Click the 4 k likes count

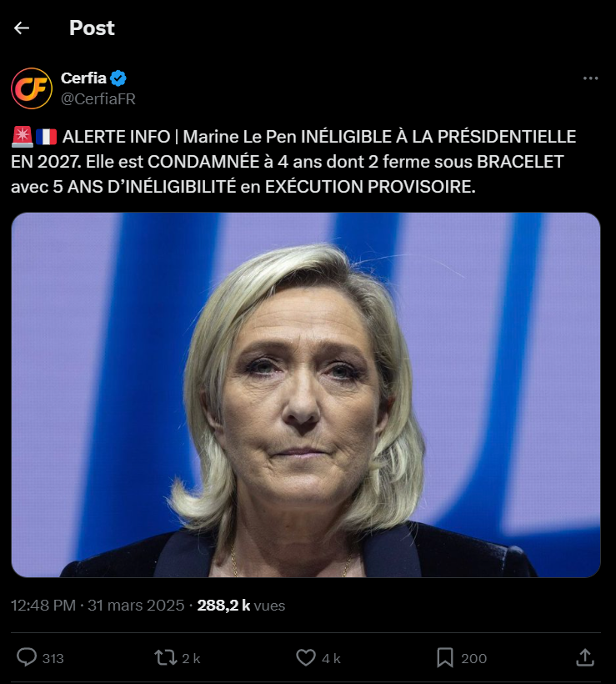331,658
